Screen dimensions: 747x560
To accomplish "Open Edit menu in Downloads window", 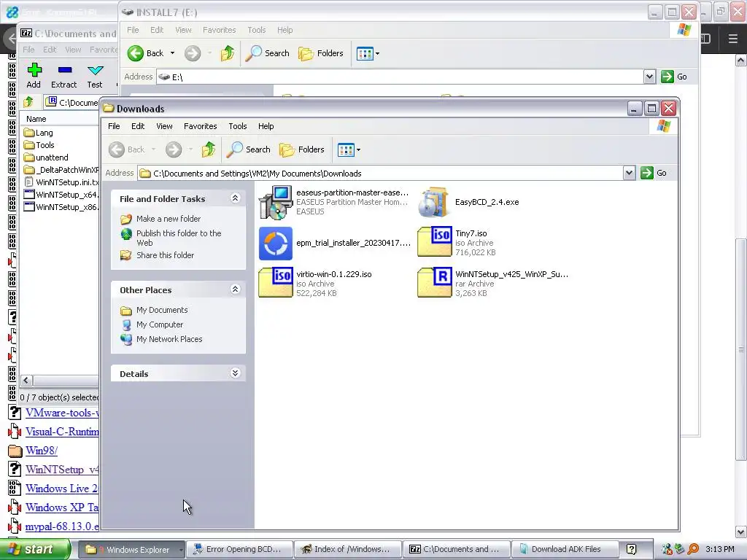I will 138,126.
